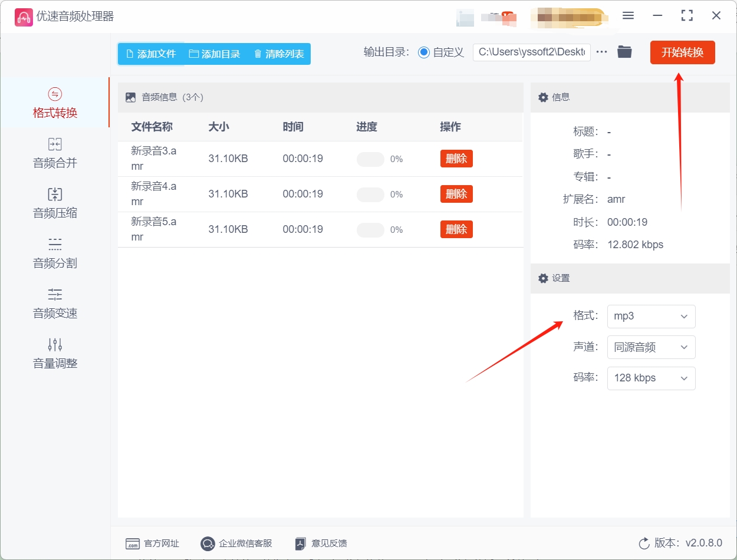The height and width of the screenshot is (560, 737).
Task: Click the 设置 panel gear icon
Action: (x=544, y=278)
